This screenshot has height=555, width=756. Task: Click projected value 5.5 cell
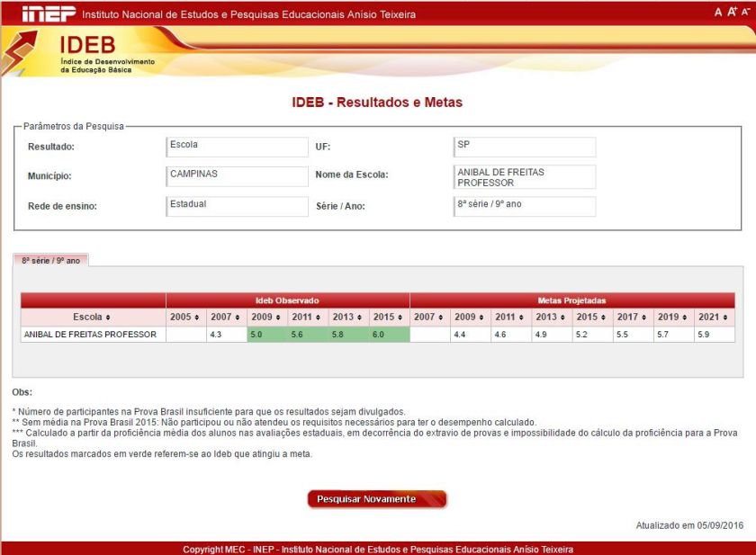tap(633, 335)
